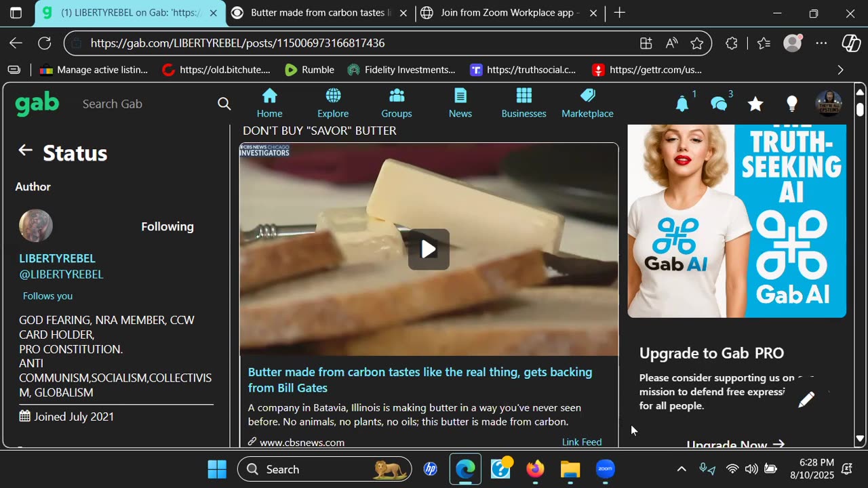Open the Explore section
868x488 pixels.
pos(333,104)
